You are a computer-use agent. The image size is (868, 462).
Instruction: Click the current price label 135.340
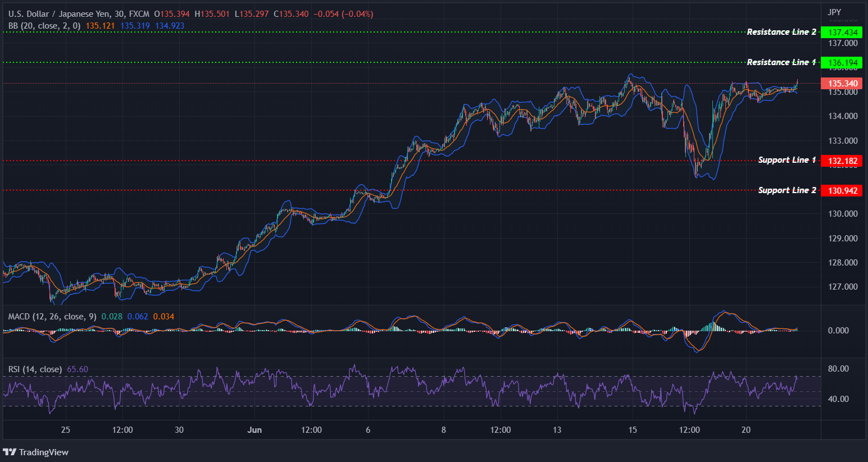coord(842,83)
